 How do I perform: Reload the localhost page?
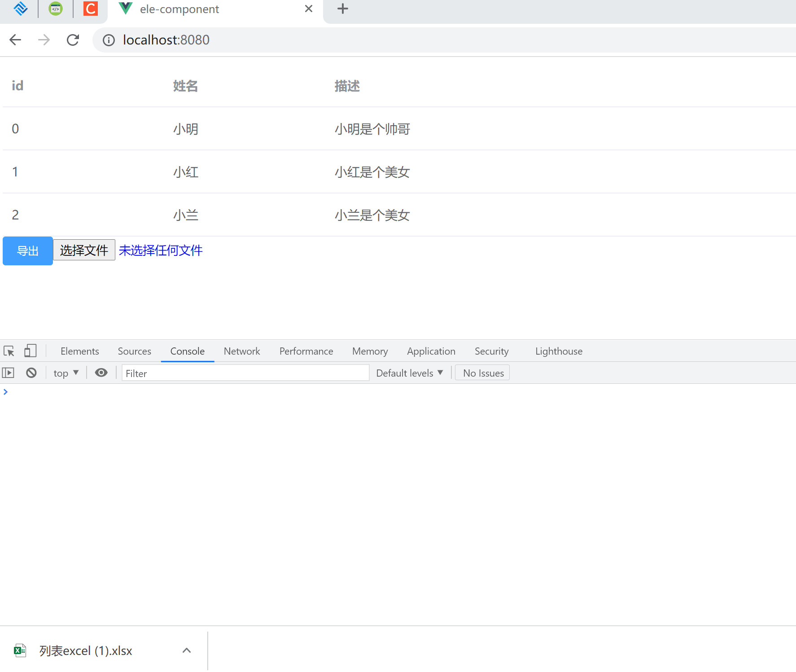pos(73,40)
